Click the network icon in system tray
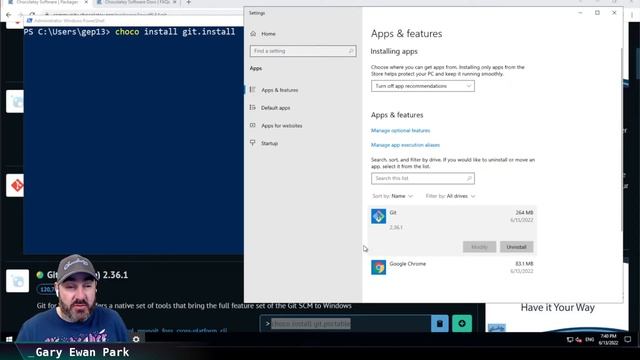The width and height of the screenshot is (640, 360). click(x=570, y=340)
